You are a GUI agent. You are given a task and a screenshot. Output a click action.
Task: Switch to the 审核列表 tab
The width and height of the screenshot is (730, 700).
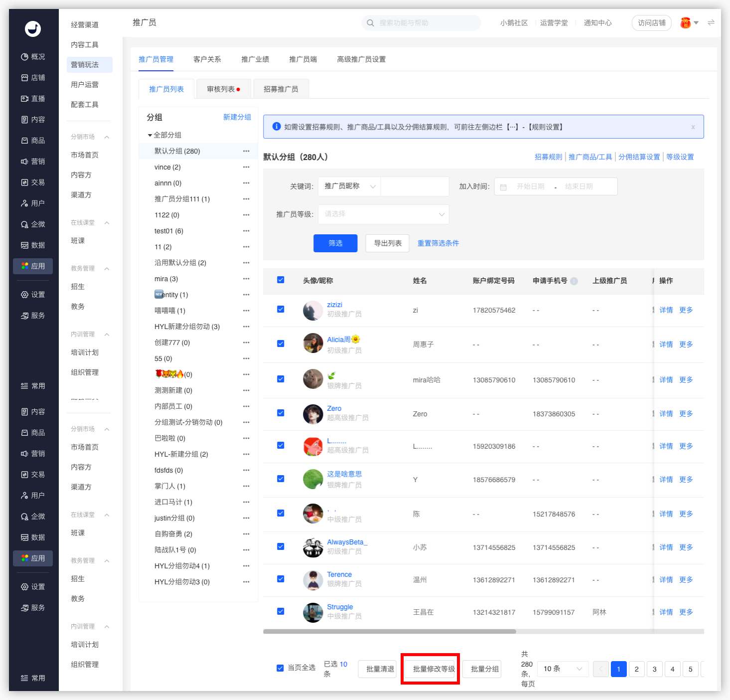223,89
